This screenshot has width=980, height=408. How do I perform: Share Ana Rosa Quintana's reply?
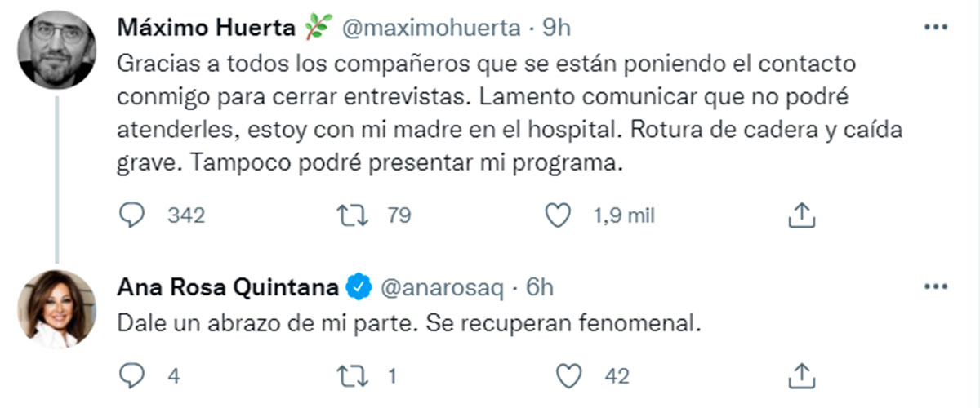point(801,375)
